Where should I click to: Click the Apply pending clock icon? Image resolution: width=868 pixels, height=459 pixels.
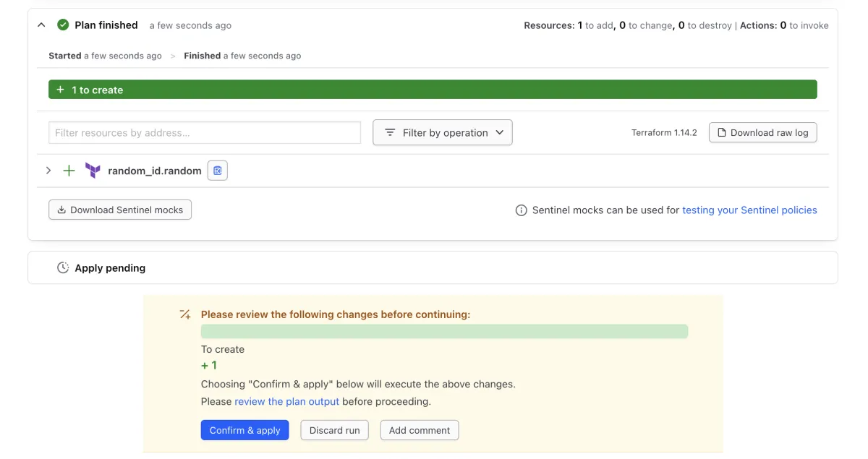(x=63, y=268)
